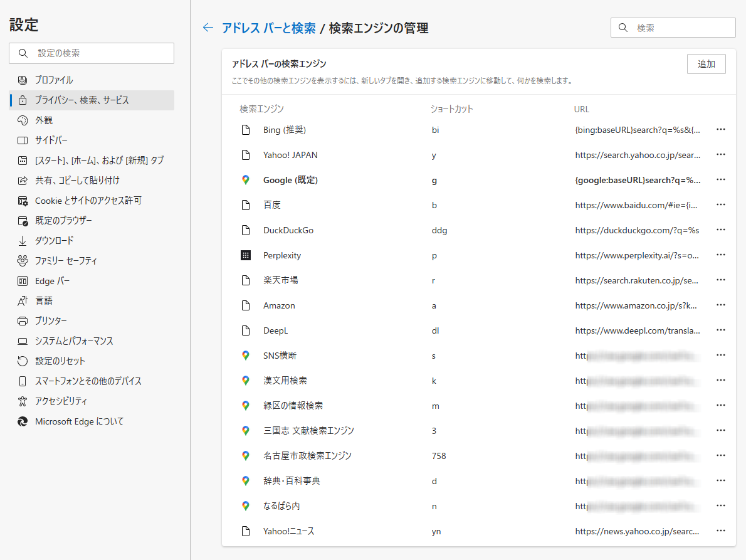746x560 pixels.
Task: Click the back arrow beside アドレス バーと検索
Action: click(208, 28)
